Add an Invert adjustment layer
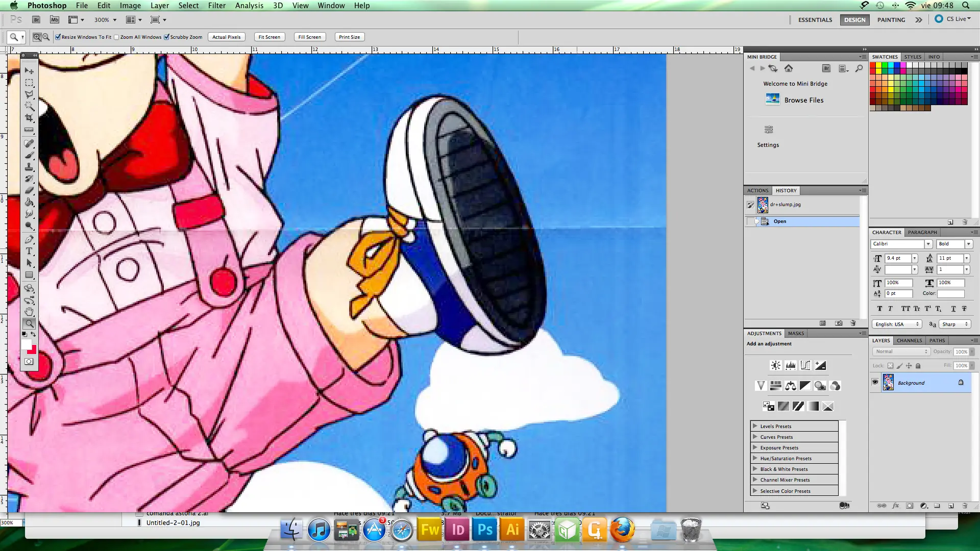The image size is (980, 551). pyautogui.click(x=768, y=406)
